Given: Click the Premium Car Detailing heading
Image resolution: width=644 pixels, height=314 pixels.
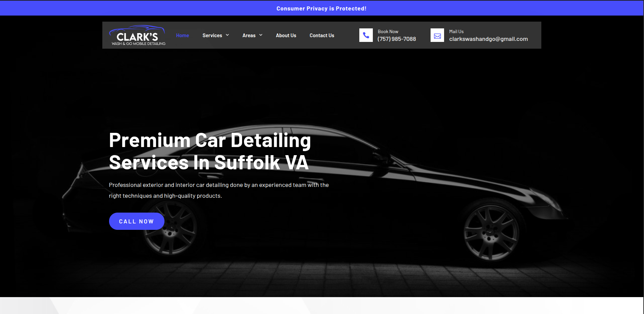Looking at the screenshot, I should (x=209, y=151).
